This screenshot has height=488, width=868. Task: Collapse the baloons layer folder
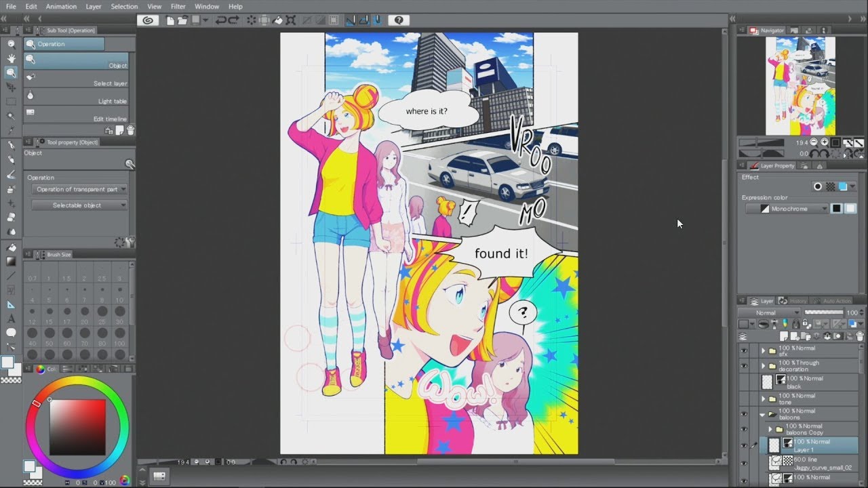pos(763,413)
